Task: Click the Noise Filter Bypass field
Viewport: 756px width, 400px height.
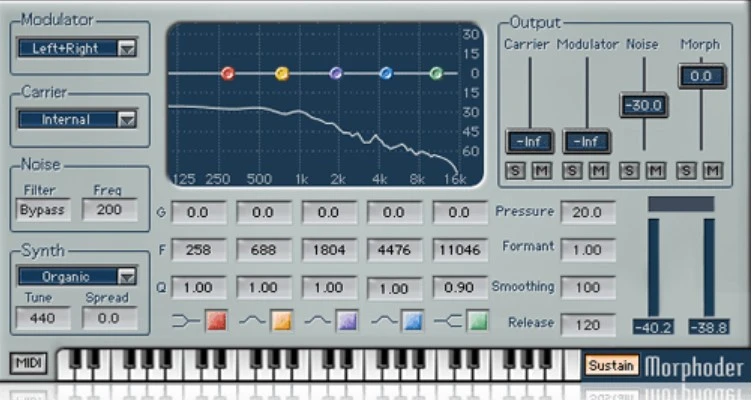Action: point(43,210)
